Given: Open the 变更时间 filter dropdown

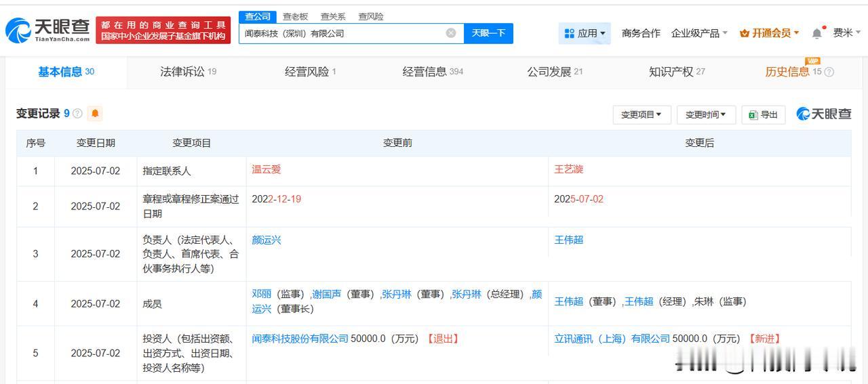Looking at the screenshot, I should click(x=706, y=115).
